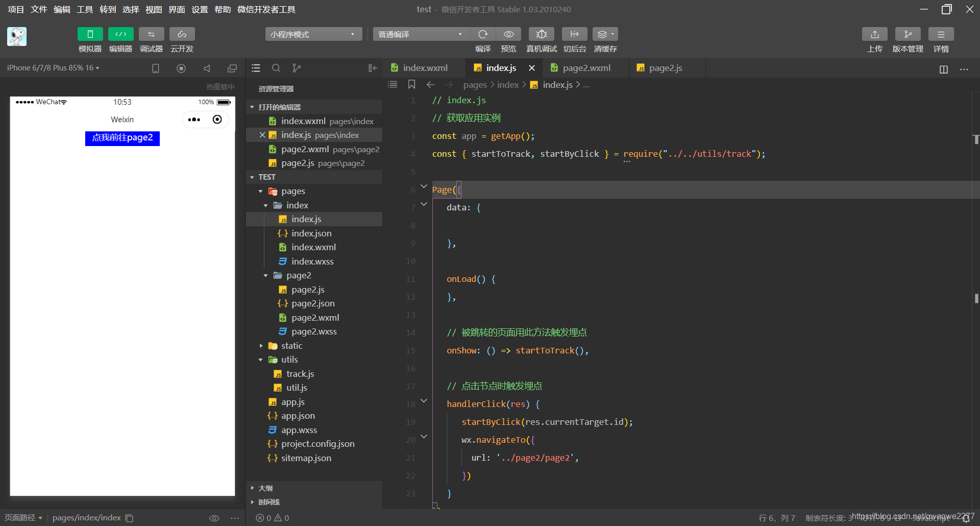Fold the Page code block at line 6

(x=424, y=186)
